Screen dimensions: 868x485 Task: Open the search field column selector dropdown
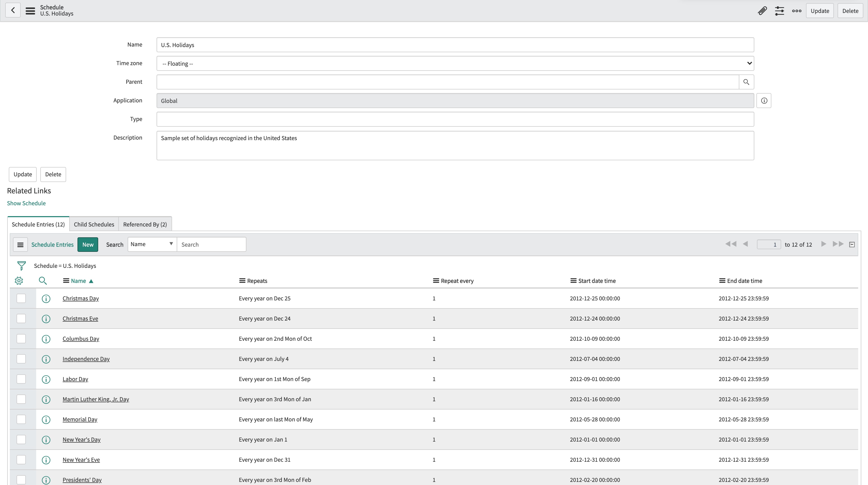[152, 244]
